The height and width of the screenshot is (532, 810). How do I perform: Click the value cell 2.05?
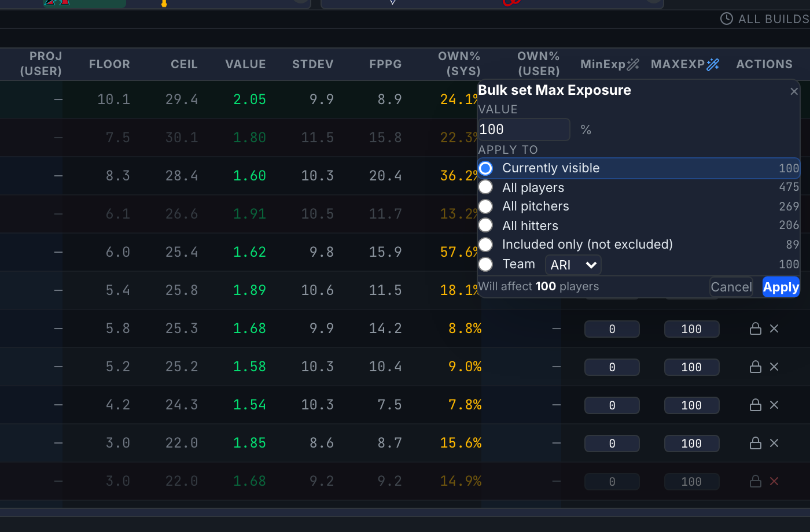click(x=249, y=99)
